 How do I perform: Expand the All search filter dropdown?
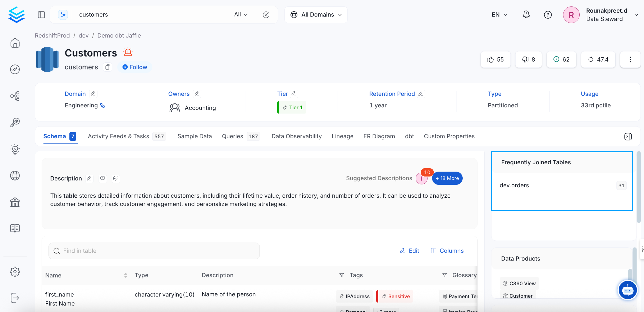pos(241,14)
